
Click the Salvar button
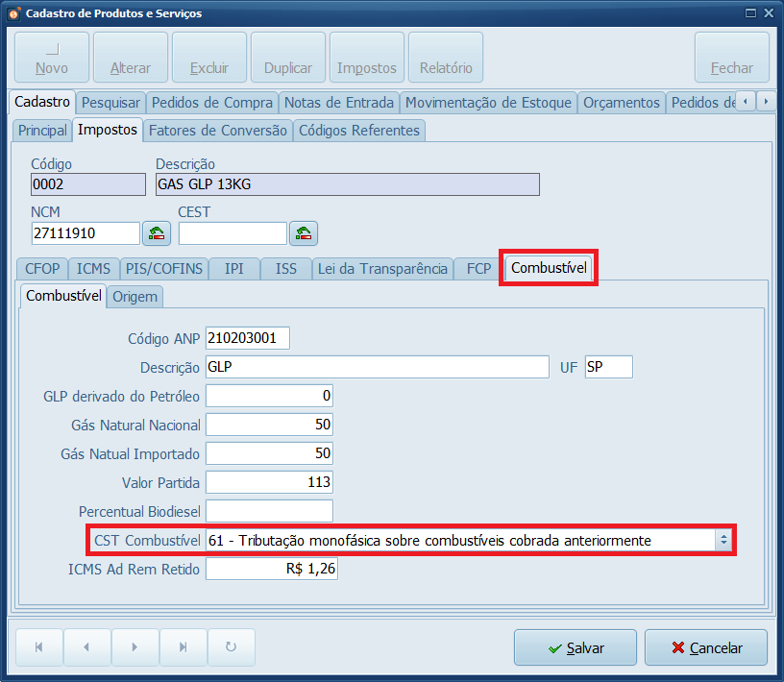point(575,647)
